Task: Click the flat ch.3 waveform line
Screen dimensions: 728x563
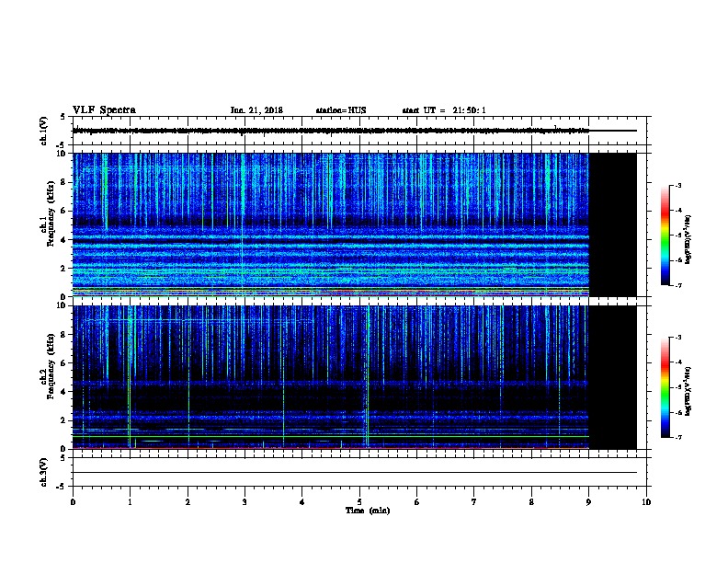Action: pos(355,473)
